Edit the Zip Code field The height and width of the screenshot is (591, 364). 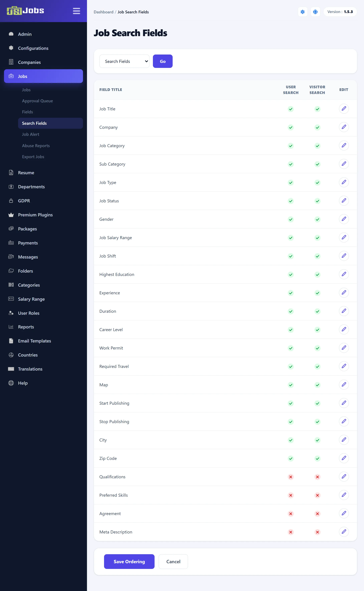click(x=344, y=458)
